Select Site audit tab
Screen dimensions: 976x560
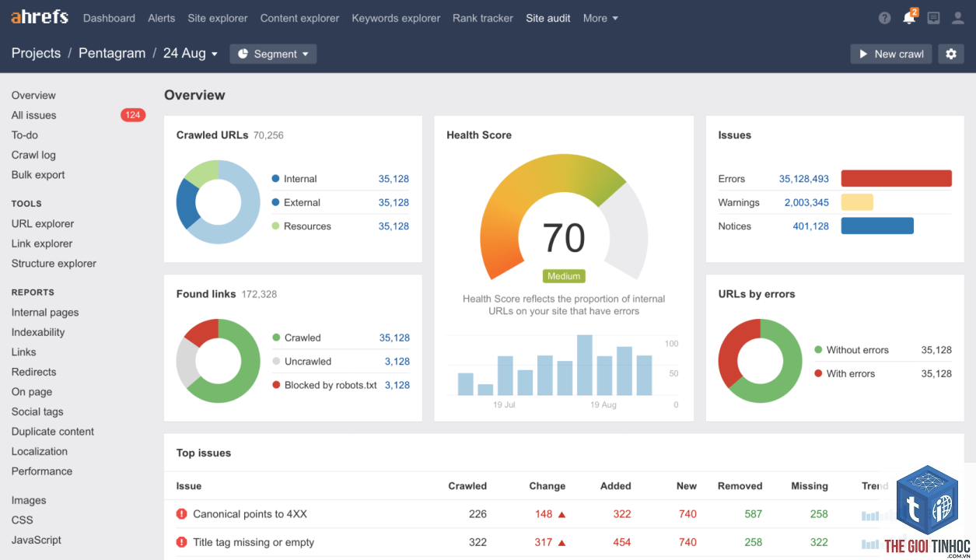[x=548, y=18]
